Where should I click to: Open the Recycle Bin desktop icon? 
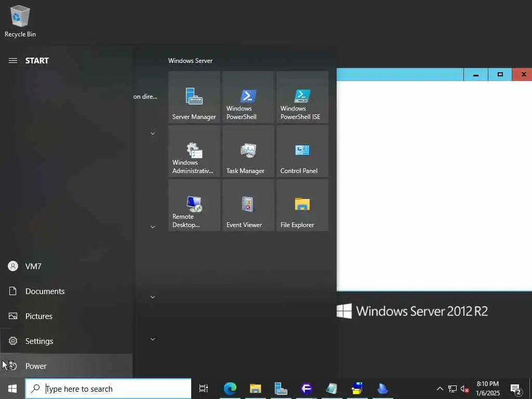click(x=20, y=21)
